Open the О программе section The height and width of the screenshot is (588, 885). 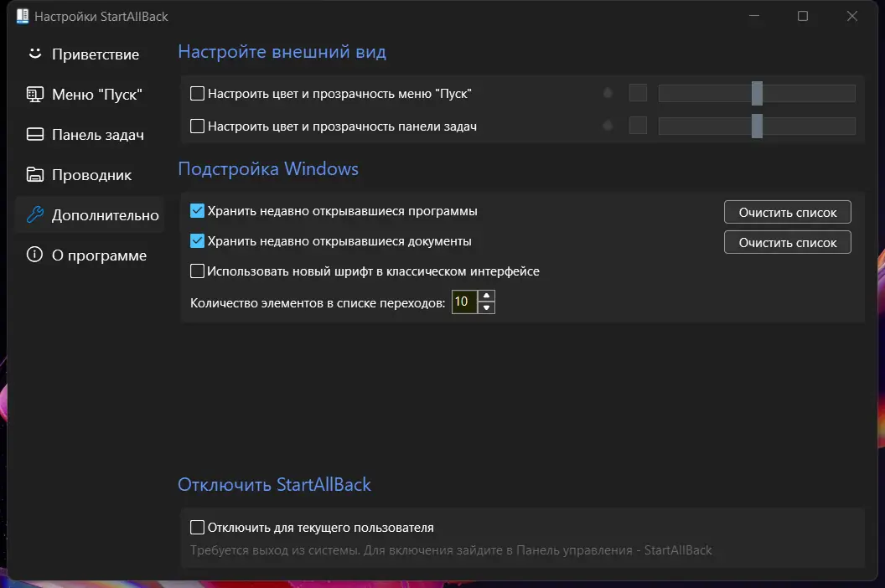pyautogui.click(x=101, y=255)
